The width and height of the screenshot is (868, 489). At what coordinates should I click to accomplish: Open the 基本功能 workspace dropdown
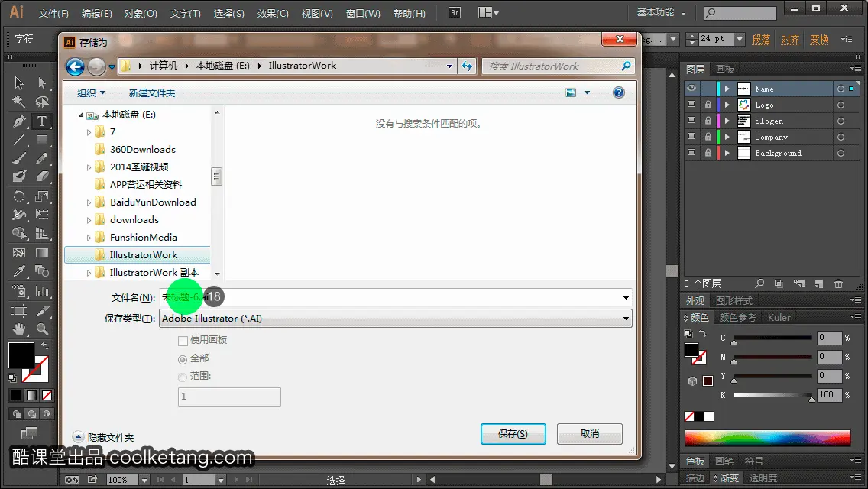click(x=662, y=12)
